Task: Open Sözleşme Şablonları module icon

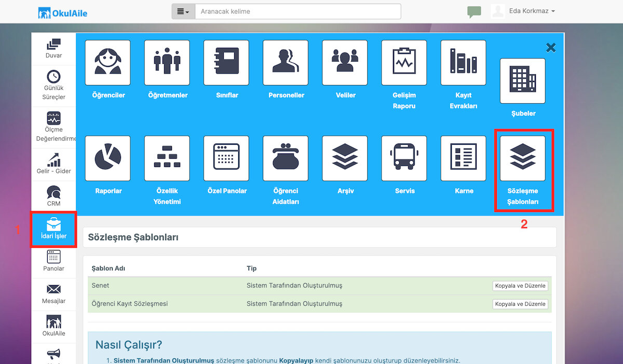Action: click(523, 158)
